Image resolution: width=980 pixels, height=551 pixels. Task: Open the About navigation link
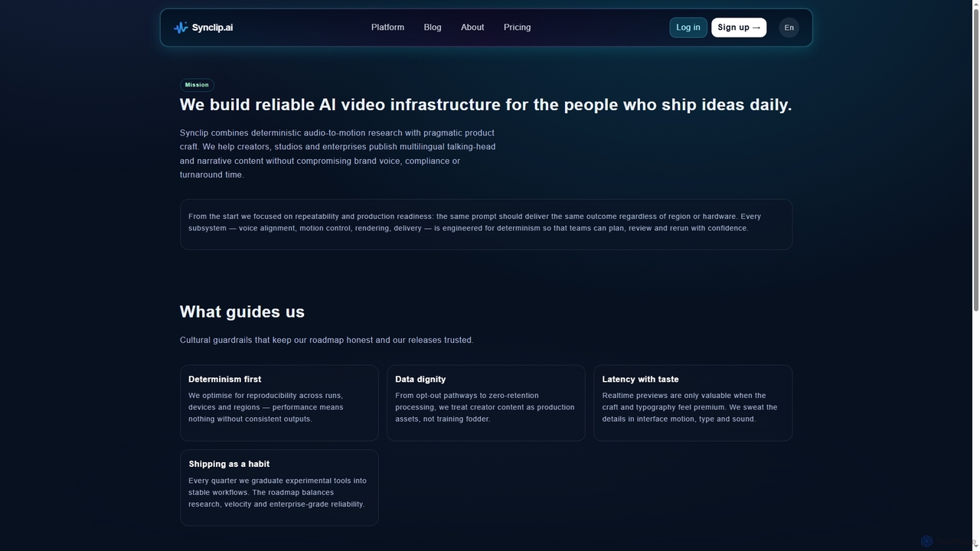click(472, 28)
